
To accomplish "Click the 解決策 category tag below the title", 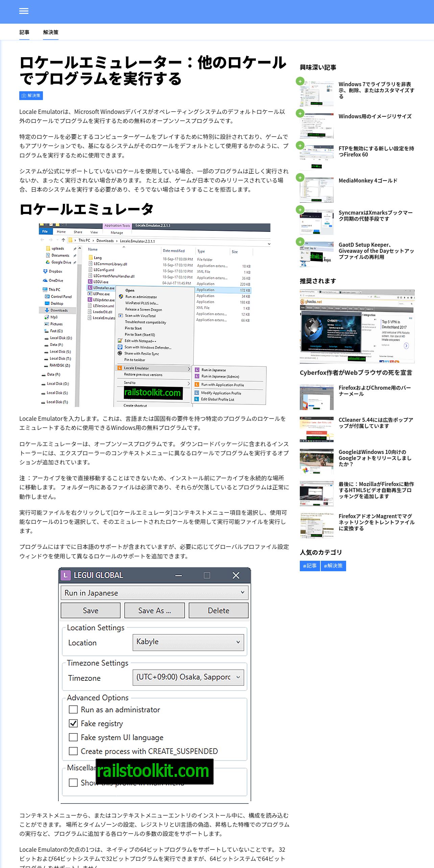I will tap(31, 96).
